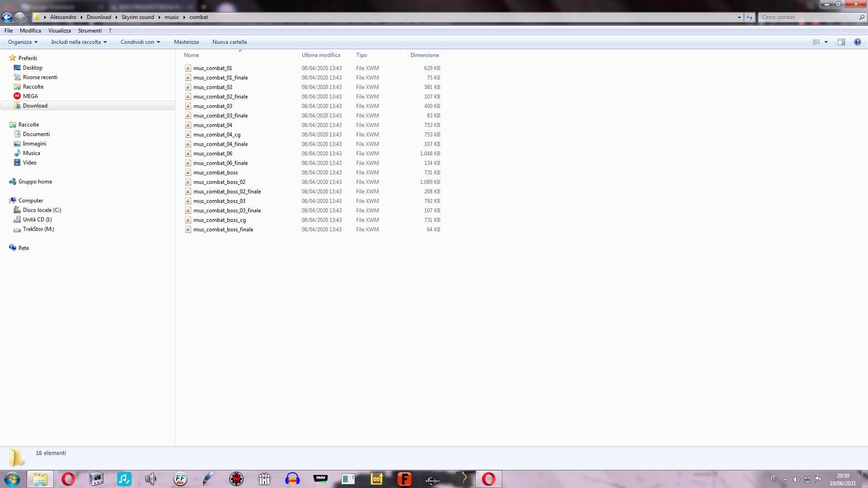This screenshot has width=868, height=488.
Task: Toggle the preview pane icon
Action: [841, 42]
